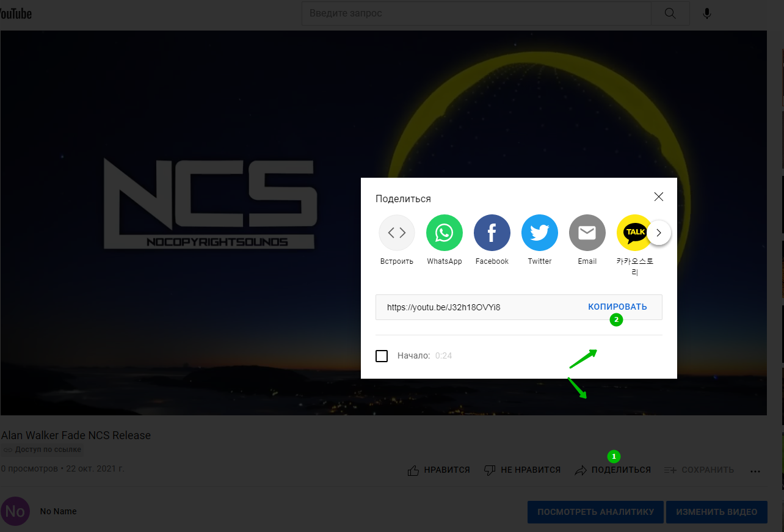This screenshot has height=532, width=784.
Task: Close the Поделиться share dialog
Action: [x=658, y=197]
